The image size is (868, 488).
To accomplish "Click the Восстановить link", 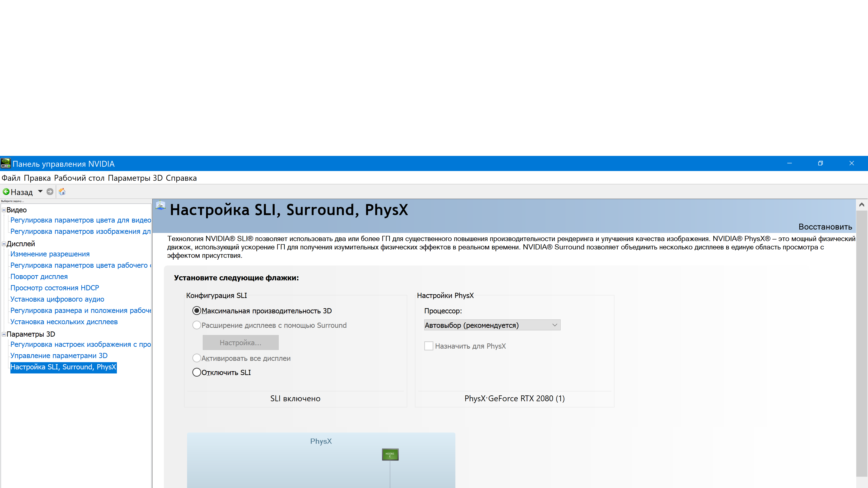I will pos(825,227).
